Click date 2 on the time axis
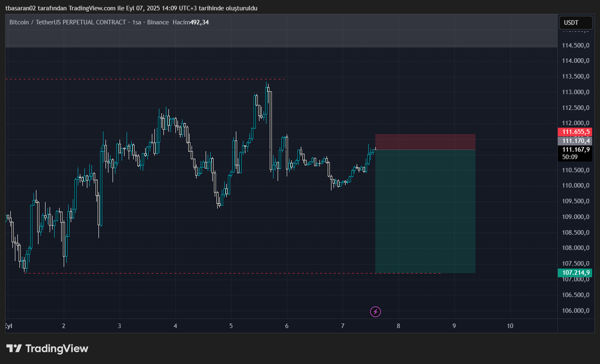 pyautogui.click(x=63, y=326)
